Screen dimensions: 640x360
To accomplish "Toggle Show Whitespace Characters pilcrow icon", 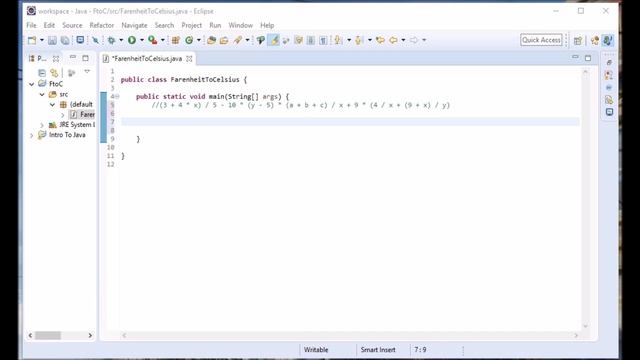I will point(323,40).
